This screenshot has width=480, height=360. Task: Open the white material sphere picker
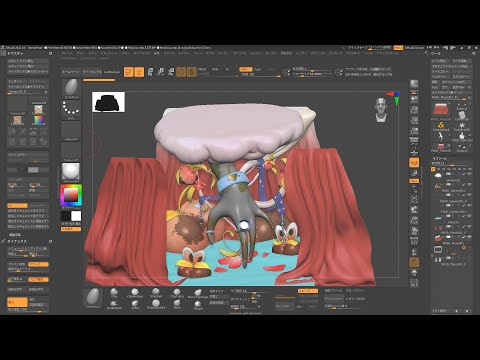[x=71, y=172]
